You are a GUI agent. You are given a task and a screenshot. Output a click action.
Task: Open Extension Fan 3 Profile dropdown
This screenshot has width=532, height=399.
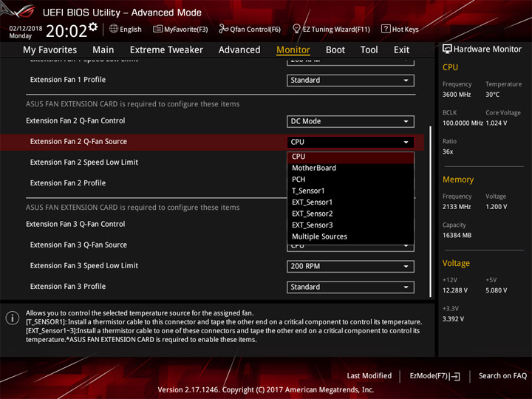point(350,287)
